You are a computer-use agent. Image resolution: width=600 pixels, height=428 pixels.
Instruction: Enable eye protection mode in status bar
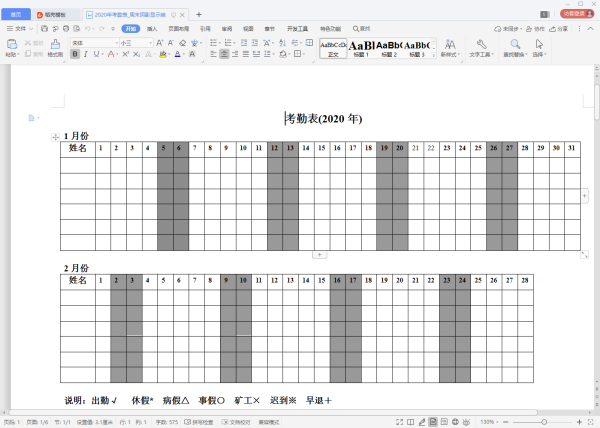click(x=466, y=422)
